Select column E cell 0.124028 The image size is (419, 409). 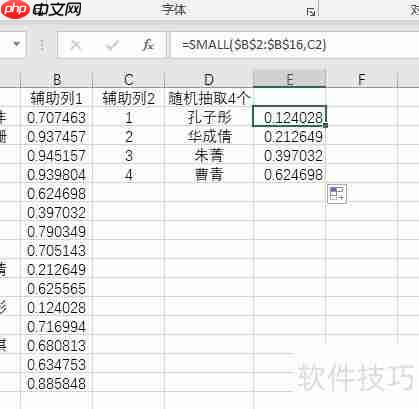[290, 116]
